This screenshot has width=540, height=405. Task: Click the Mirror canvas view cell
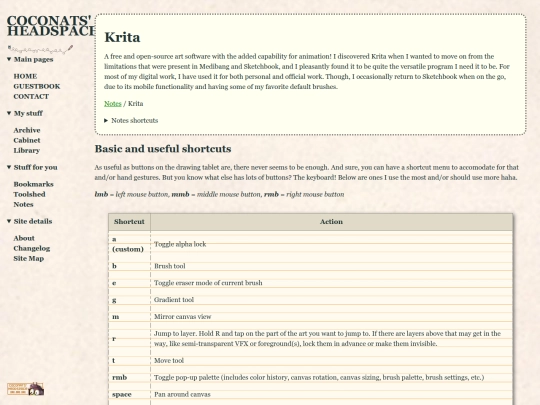tap(331, 317)
